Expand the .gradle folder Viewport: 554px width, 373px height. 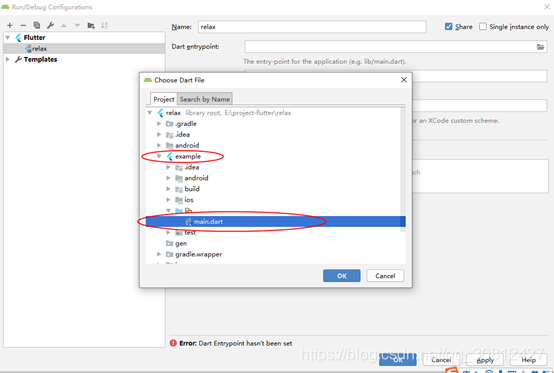159,124
